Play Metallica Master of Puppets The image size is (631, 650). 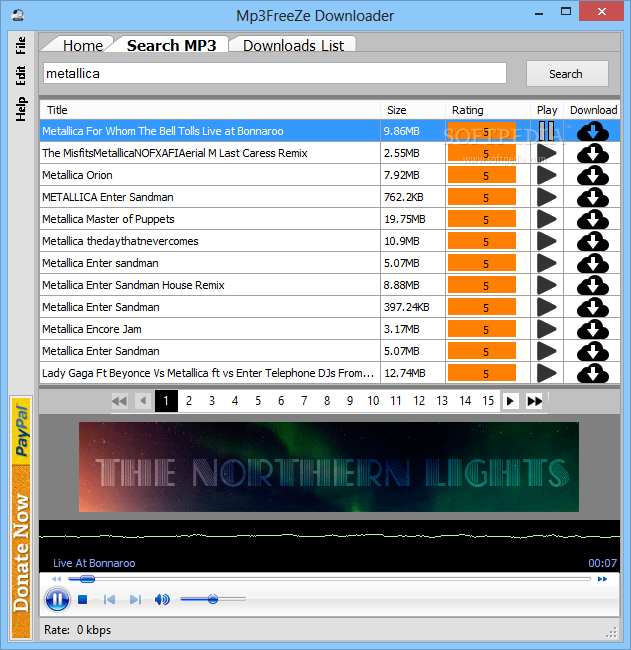(x=546, y=219)
